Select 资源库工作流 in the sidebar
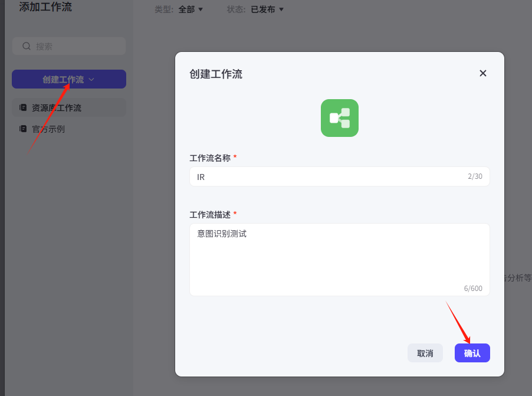Viewport: 532px width, 396px height. coord(69,107)
